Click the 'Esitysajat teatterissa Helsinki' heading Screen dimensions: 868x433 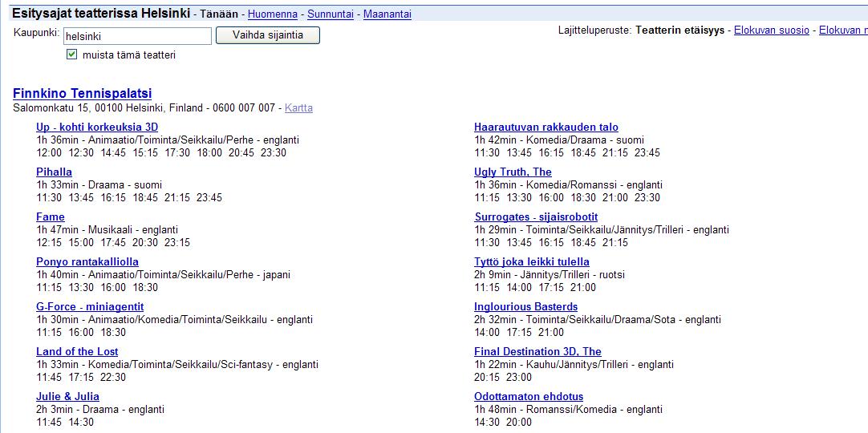pos(101,14)
